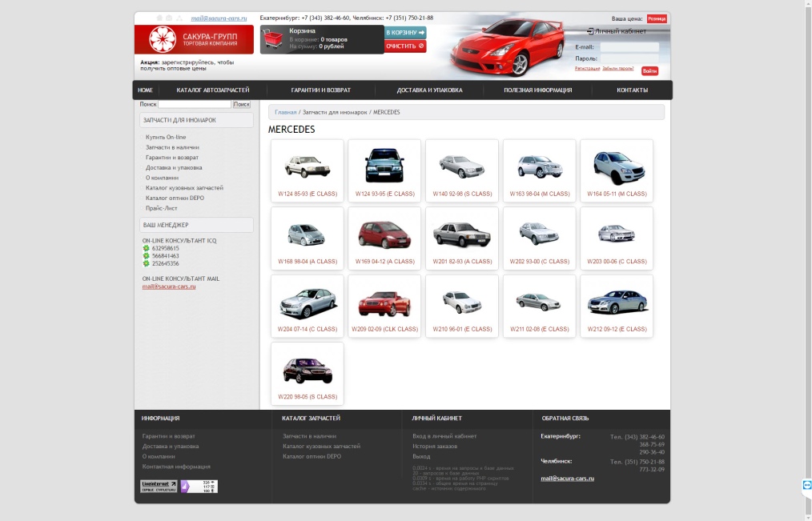Screen dimensions: 812x521
Task: Open Контакты navigation item
Action: [x=633, y=90]
